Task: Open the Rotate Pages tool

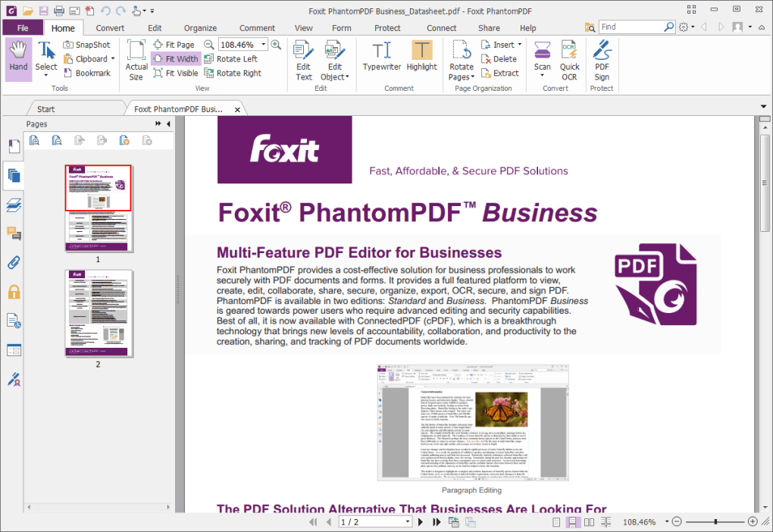Action: click(461, 58)
